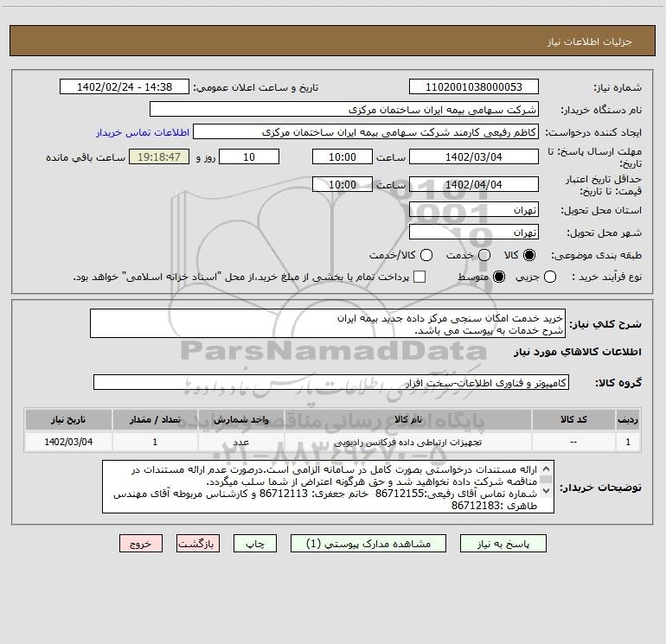This screenshot has width=666, height=644.
Task: Click the response deadline time 10:00 field
Action: point(343,156)
